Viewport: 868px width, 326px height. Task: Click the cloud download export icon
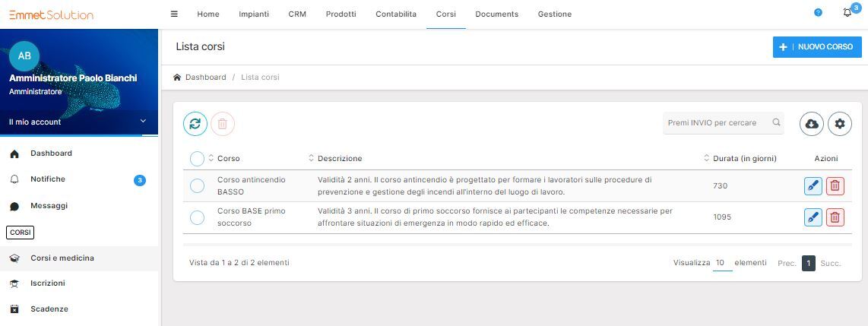[x=812, y=124]
